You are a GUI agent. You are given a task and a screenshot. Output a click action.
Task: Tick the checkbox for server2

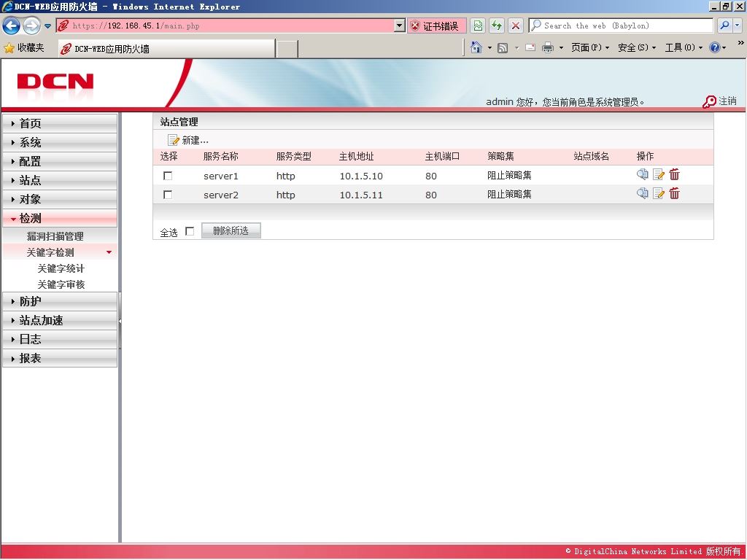point(168,194)
